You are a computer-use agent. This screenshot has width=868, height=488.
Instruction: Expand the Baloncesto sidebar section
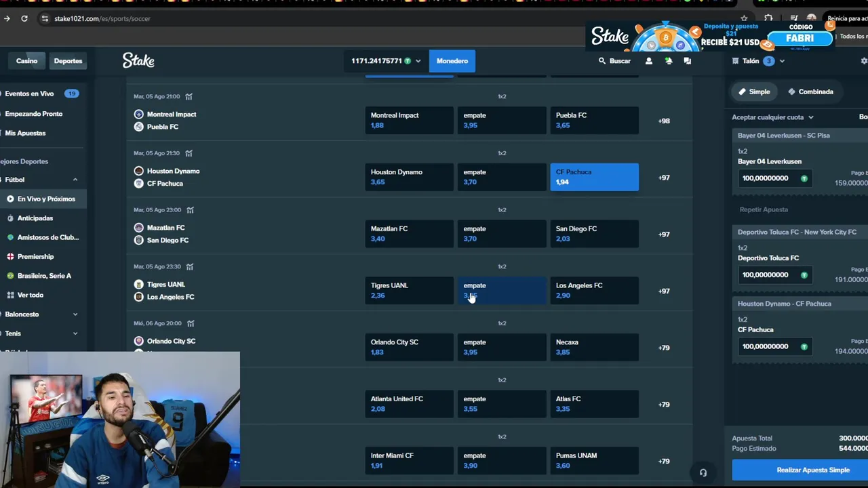[75, 314]
